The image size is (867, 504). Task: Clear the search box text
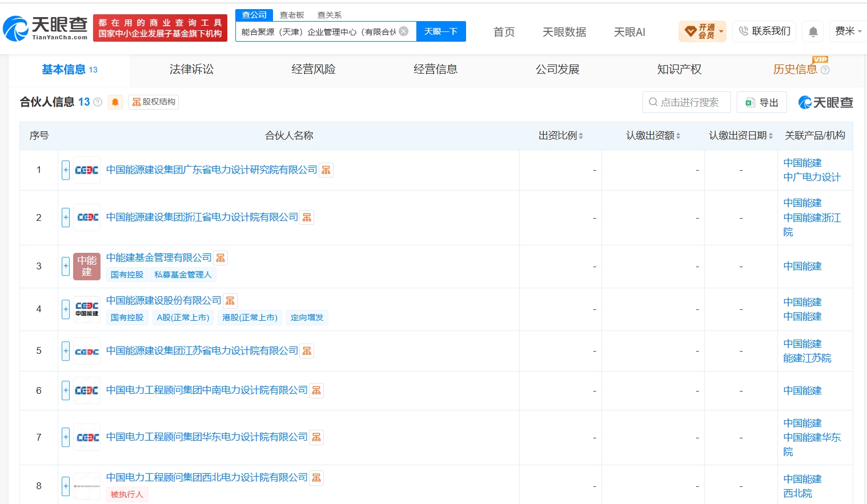click(404, 31)
